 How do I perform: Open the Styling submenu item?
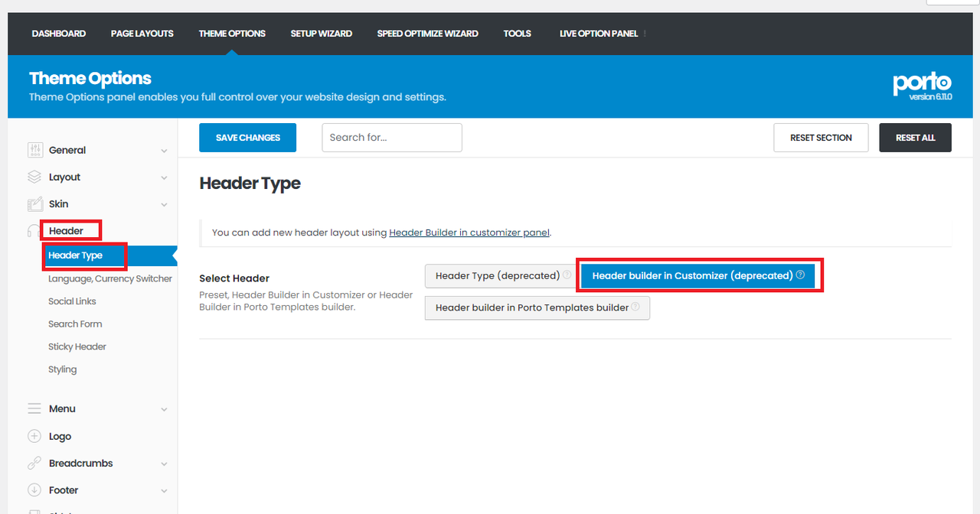point(63,369)
